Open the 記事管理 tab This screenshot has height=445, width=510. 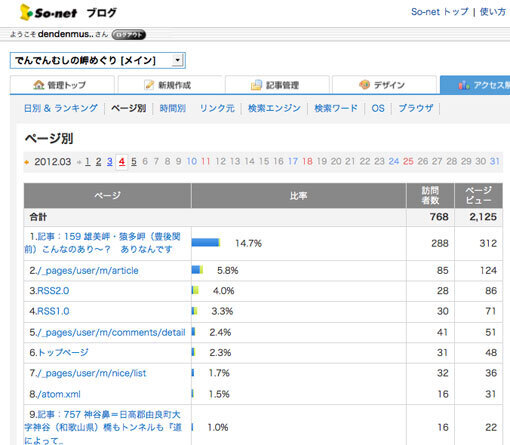tap(277, 85)
